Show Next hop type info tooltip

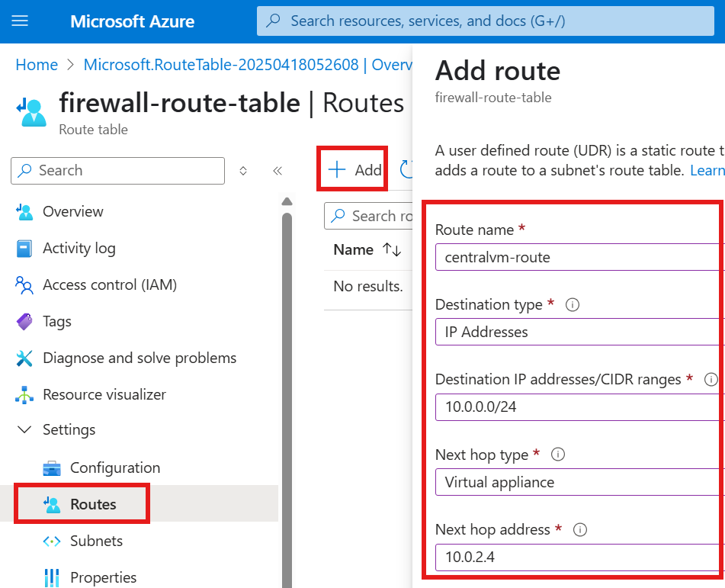[558, 455]
